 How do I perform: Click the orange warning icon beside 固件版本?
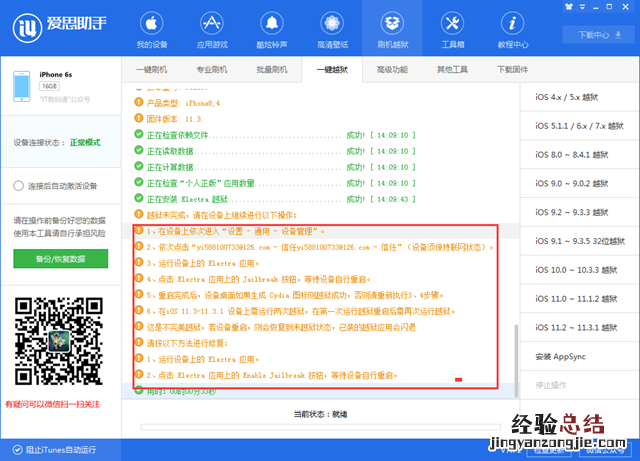[x=139, y=118]
